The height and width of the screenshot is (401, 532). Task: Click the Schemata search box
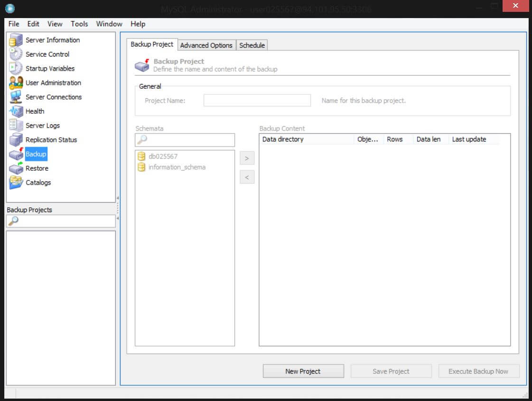coord(185,140)
